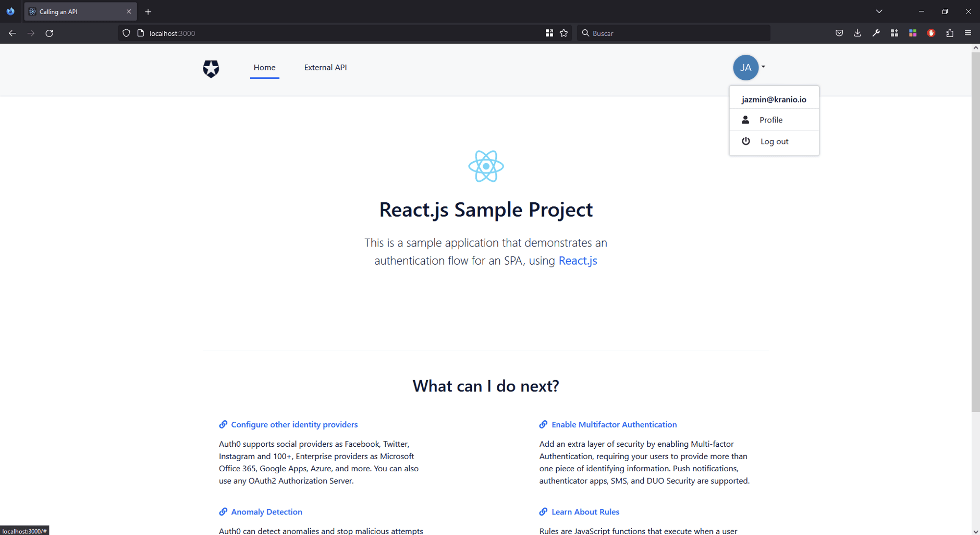Click the vertical page scrollbar
Image resolution: width=980 pixels, height=535 pixels.
975,230
